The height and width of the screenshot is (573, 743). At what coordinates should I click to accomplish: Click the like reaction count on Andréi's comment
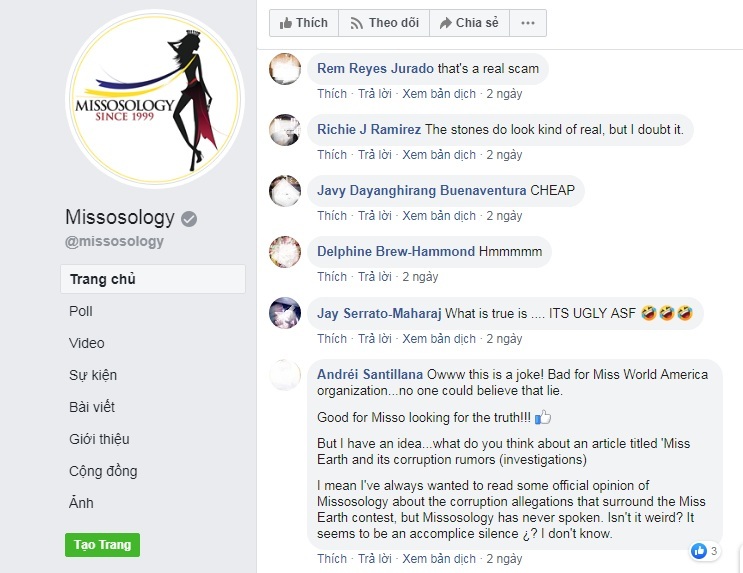point(705,551)
